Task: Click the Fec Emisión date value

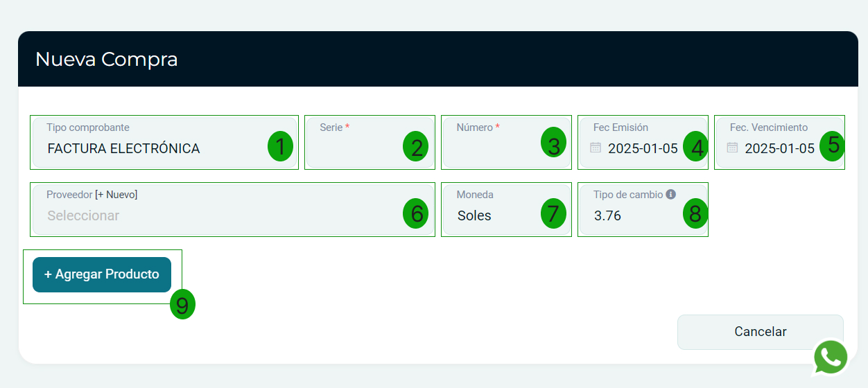Action: pyautogui.click(x=642, y=148)
